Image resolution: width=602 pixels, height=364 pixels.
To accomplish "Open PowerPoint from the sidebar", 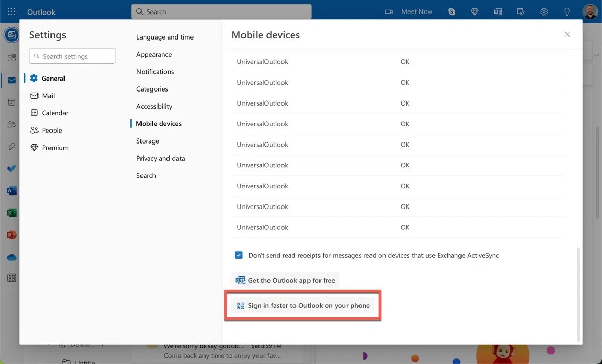I will pos(11,234).
